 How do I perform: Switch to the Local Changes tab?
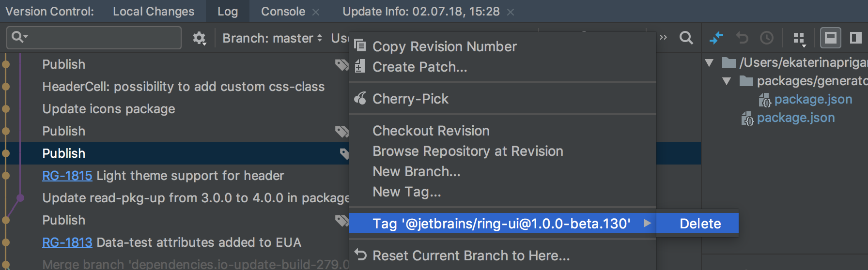coord(154,11)
